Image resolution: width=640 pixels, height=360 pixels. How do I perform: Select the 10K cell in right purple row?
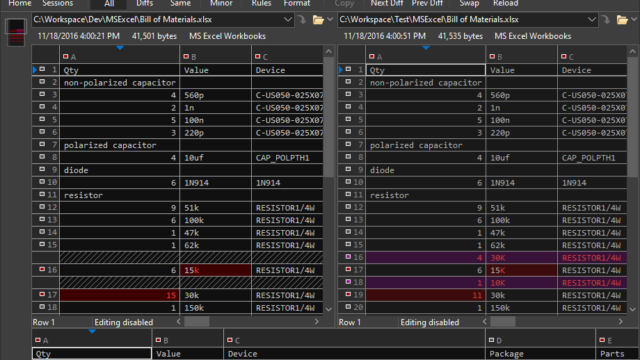click(x=522, y=283)
